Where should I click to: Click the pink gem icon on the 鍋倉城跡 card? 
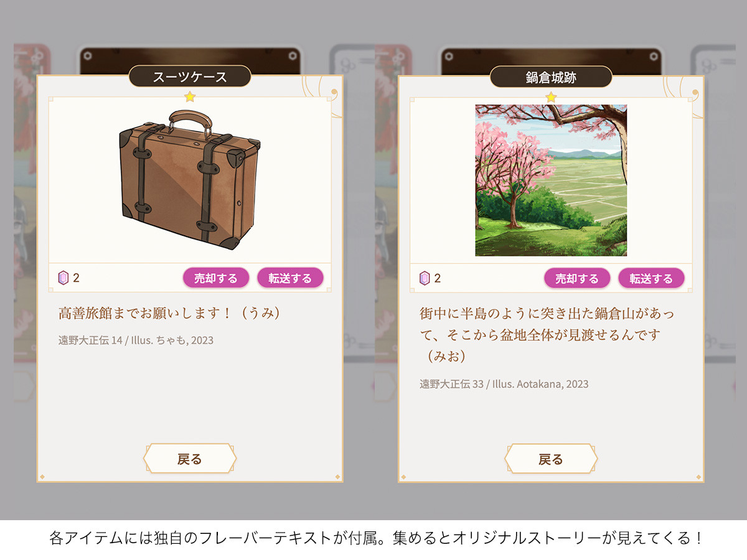[425, 278]
